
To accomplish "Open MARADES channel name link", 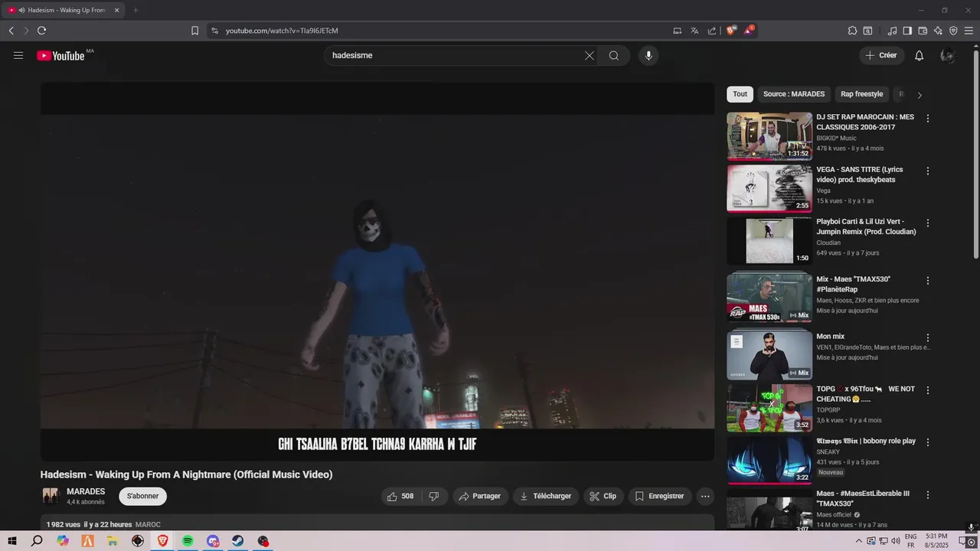I will 86,491.
